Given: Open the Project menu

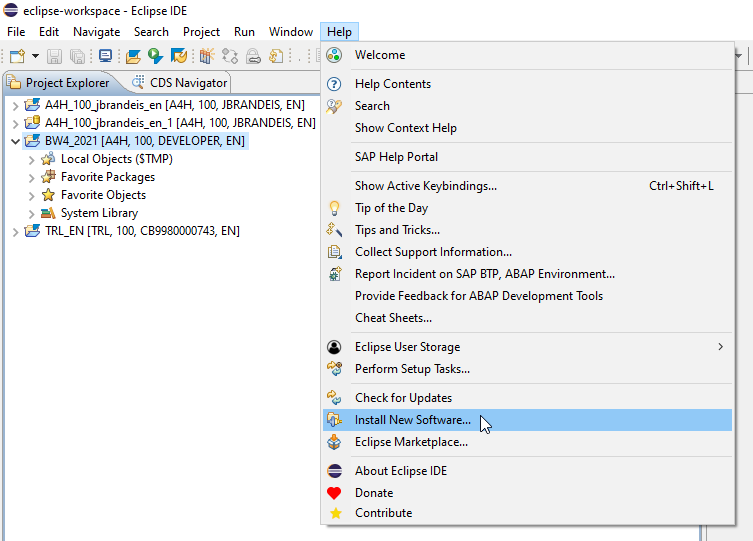Looking at the screenshot, I should 201,32.
